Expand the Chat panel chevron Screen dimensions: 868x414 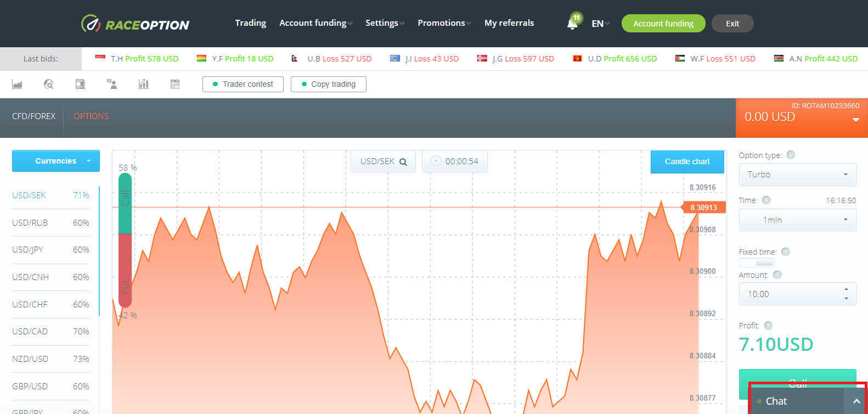pyautogui.click(x=856, y=401)
